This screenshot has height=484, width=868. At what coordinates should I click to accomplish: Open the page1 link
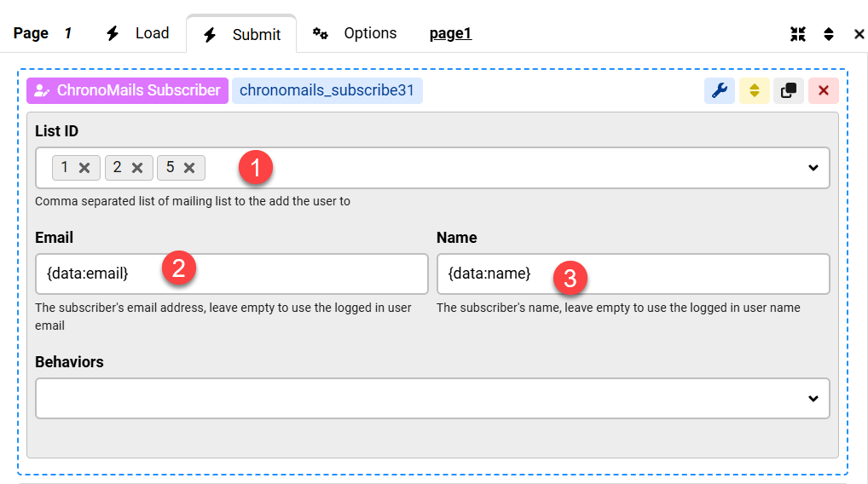(x=450, y=33)
